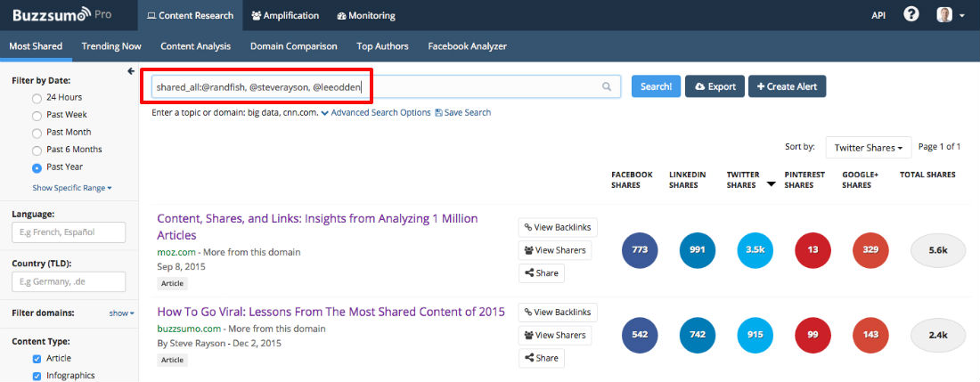
Task: Click View Backlinks for the moz.com article
Action: tap(558, 227)
